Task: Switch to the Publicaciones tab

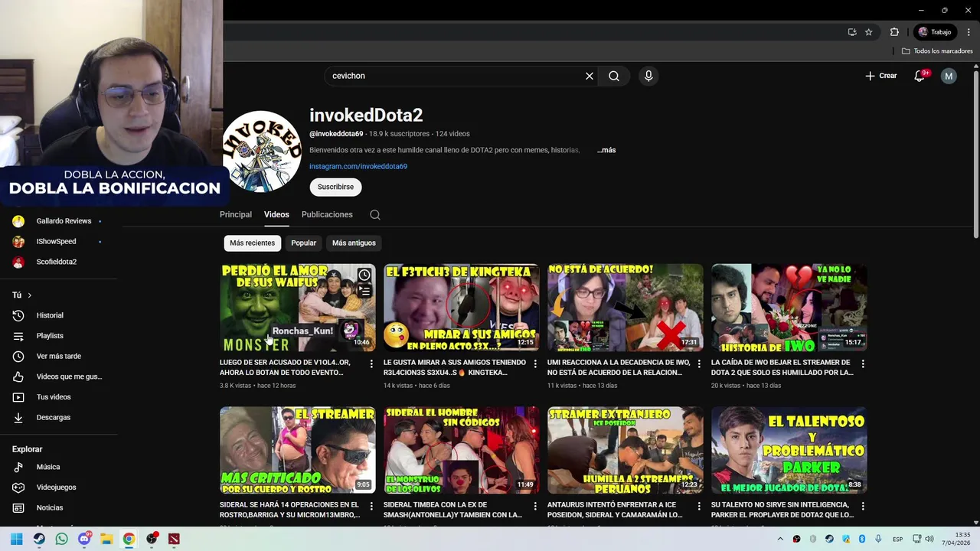Action: coord(327,215)
